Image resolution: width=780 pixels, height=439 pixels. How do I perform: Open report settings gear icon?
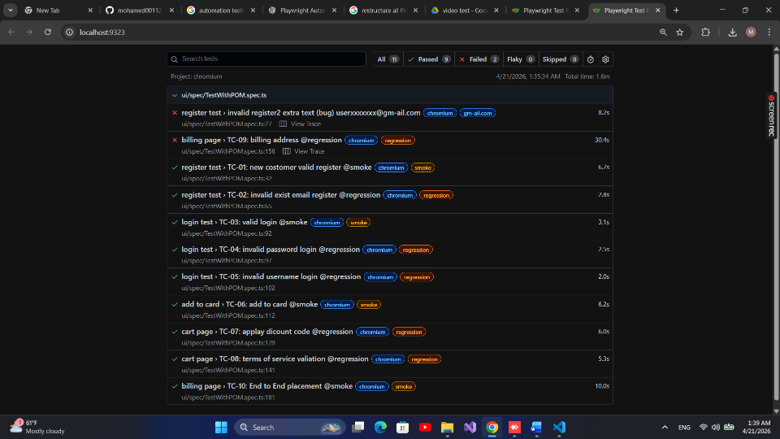pos(605,59)
